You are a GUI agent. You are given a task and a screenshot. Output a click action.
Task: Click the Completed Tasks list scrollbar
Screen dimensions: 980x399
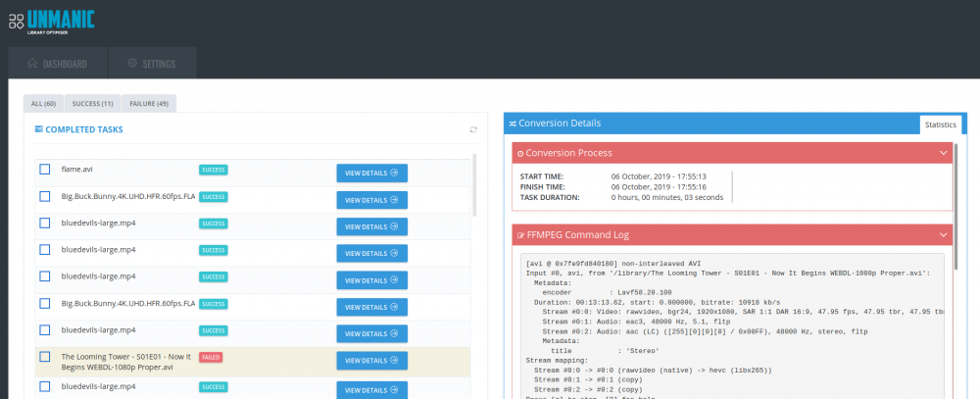(x=474, y=184)
